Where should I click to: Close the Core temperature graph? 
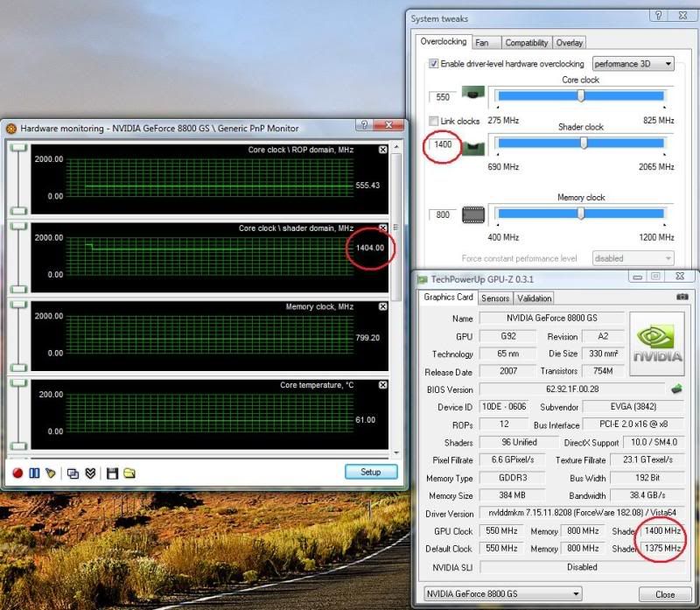click(x=383, y=384)
